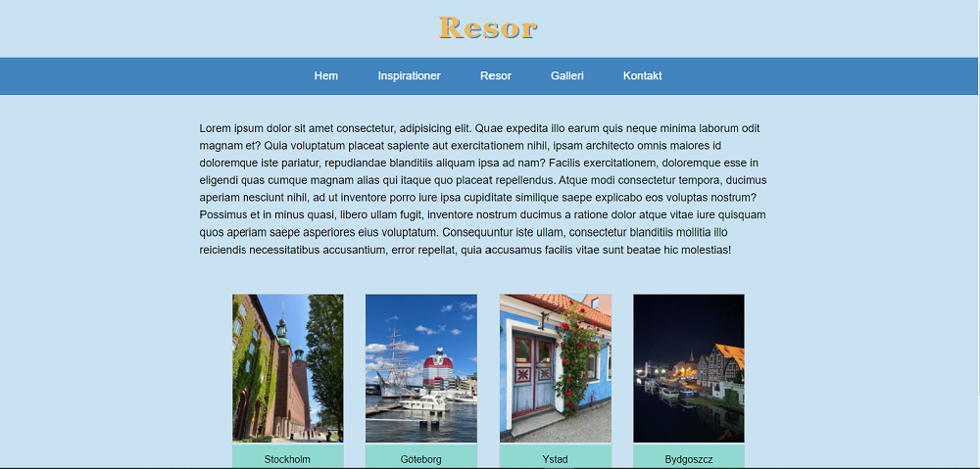Open the Inspirationer navigation item

[410, 76]
